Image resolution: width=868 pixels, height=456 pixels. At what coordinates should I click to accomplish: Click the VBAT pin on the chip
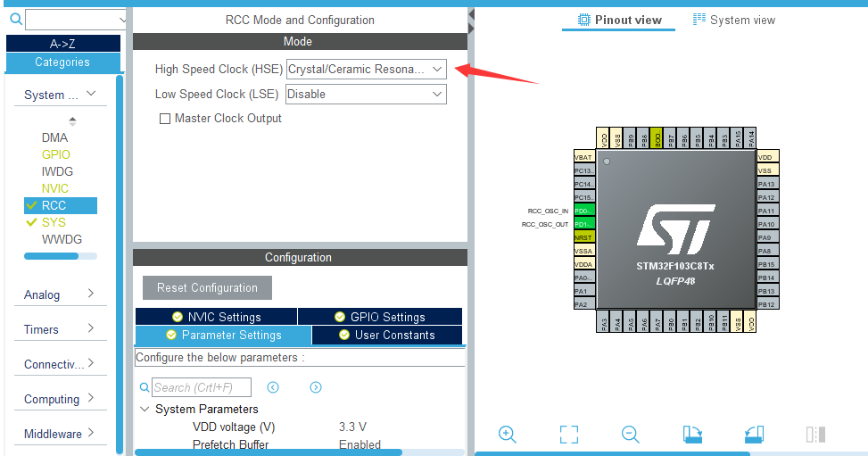click(x=584, y=157)
